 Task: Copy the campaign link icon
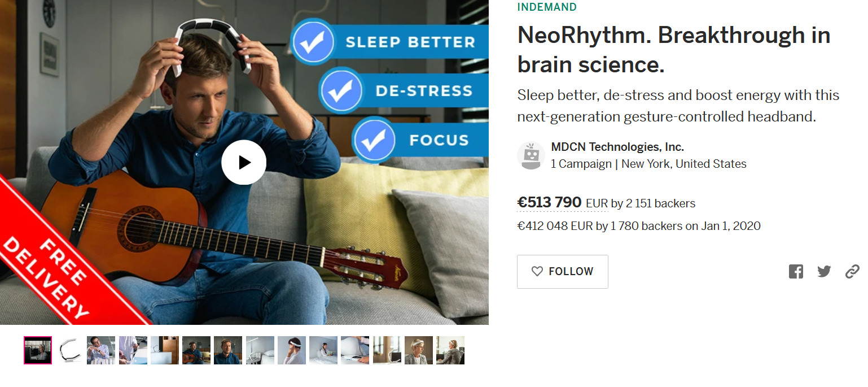coord(852,272)
